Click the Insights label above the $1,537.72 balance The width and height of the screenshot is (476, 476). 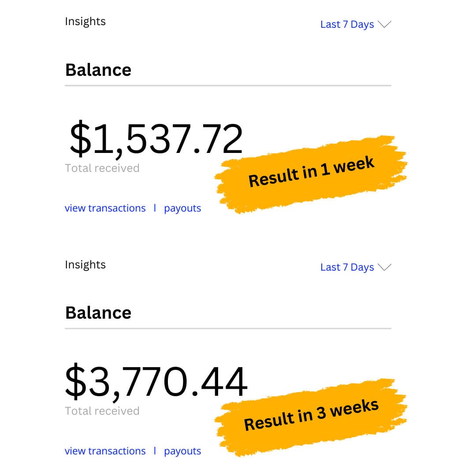coord(85,22)
